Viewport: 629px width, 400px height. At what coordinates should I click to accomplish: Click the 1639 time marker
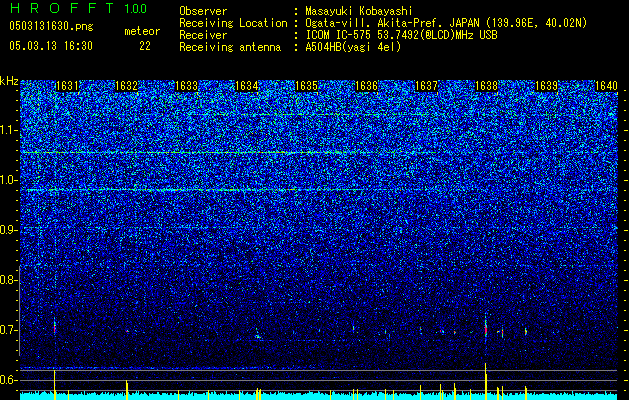547,86
